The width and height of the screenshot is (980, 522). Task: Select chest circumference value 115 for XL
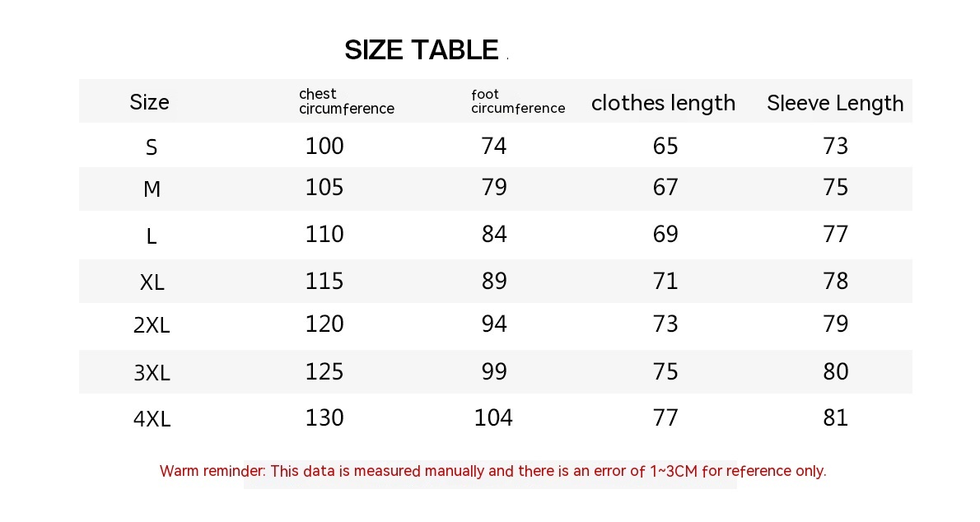pos(324,281)
